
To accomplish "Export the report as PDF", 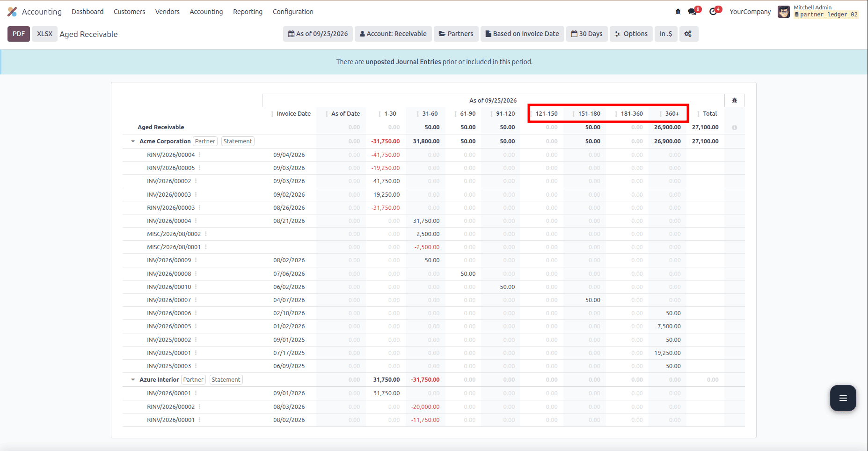I will 19,34.
